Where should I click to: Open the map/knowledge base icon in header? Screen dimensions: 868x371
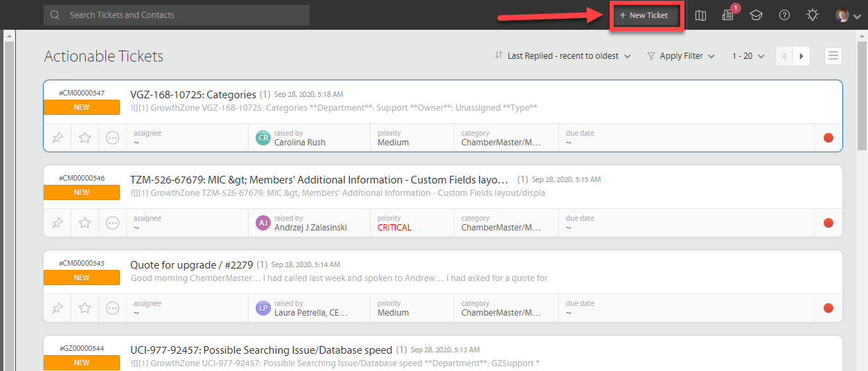point(700,15)
